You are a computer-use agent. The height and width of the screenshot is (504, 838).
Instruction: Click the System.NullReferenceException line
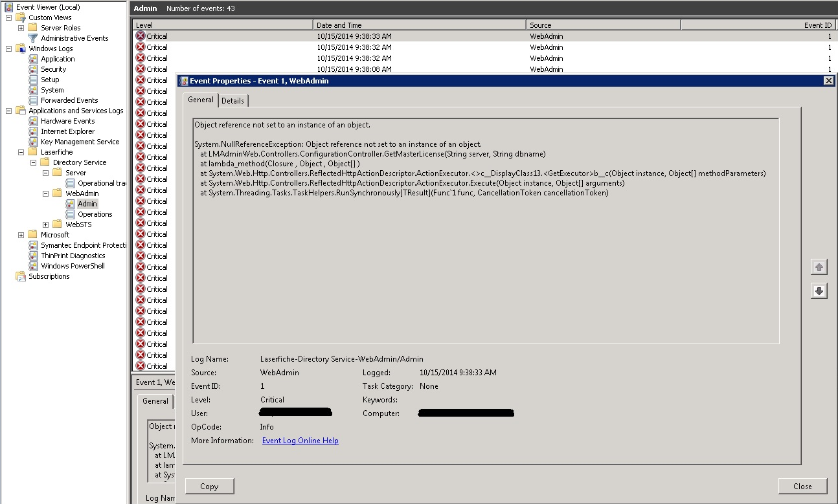pos(338,144)
